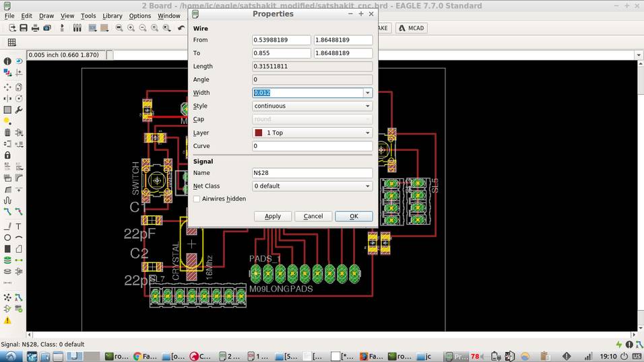Select the Delete trash can tool
The image size is (644, 362).
tap(7, 133)
